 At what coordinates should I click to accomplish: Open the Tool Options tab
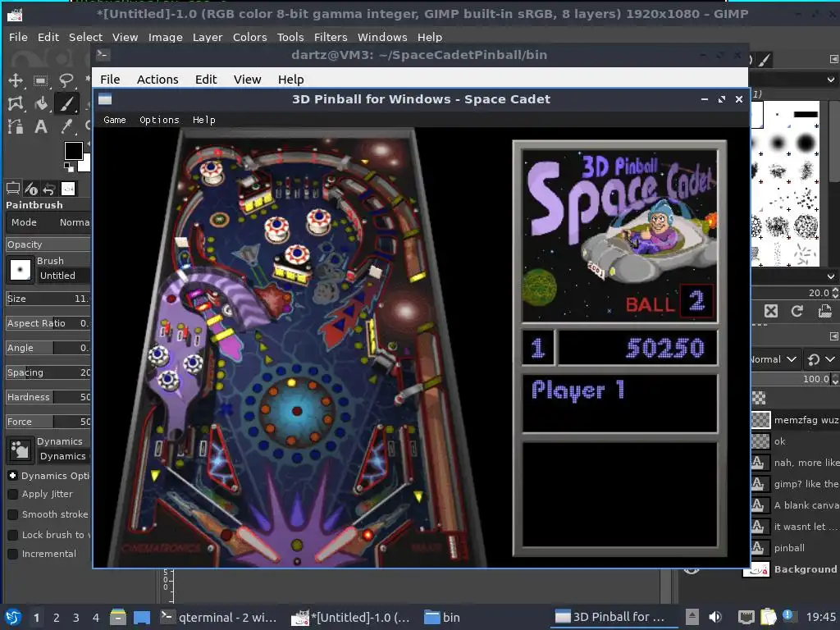click(x=13, y=189)
